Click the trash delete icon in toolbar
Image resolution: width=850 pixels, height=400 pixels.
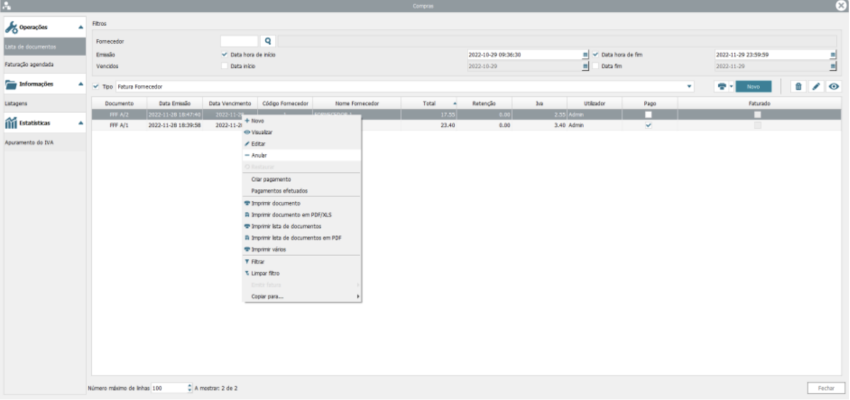click(x=798, y=87)
